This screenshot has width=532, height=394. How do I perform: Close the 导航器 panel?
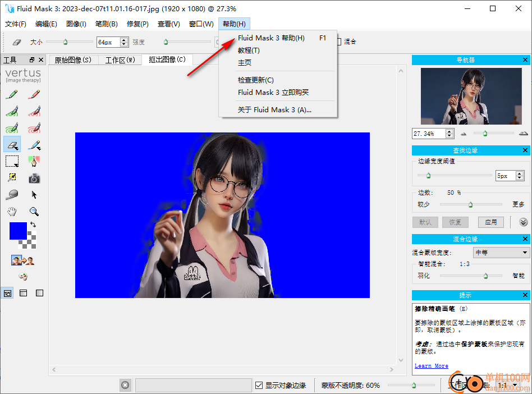(525, 60)
